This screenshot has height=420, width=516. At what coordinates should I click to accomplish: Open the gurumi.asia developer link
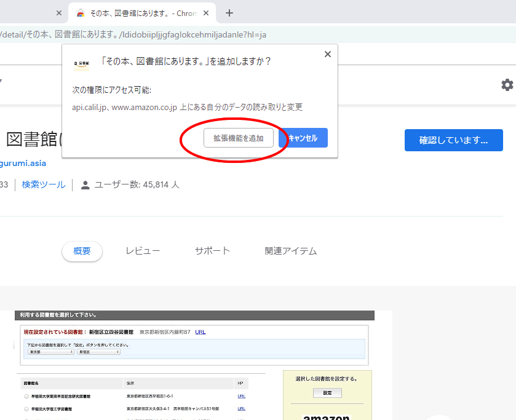point(23,163)
